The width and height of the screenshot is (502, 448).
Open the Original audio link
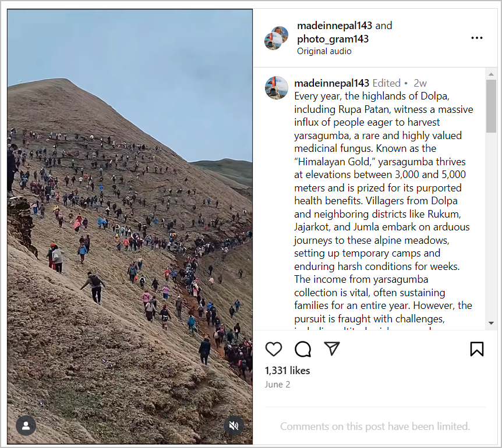coord(324,51)
